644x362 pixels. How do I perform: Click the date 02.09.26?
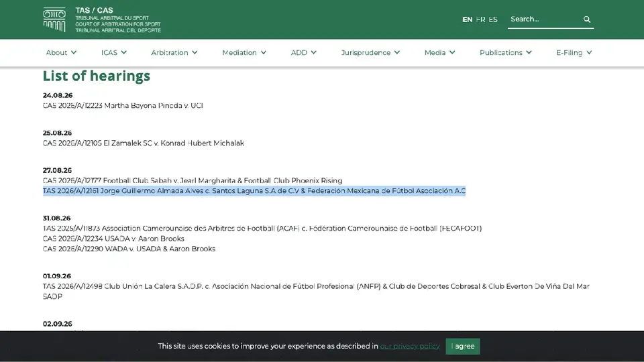click(58, 324)
